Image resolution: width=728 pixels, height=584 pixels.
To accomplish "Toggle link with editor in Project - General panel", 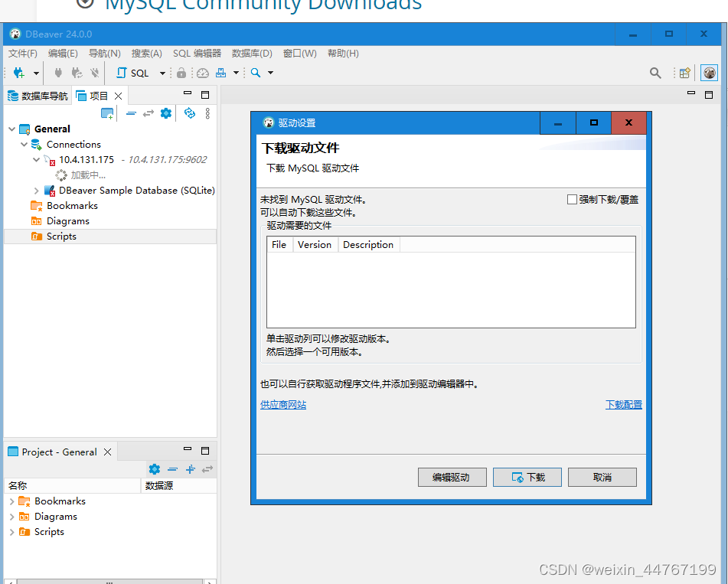I will coord(207,469).
